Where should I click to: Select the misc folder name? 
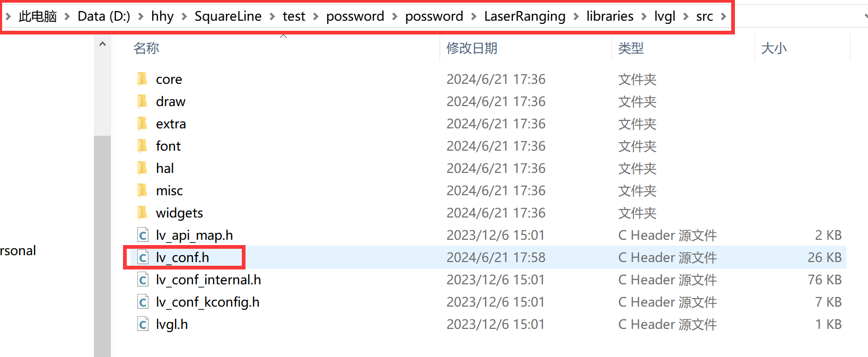pyautogui.click(x=169, y=190)
